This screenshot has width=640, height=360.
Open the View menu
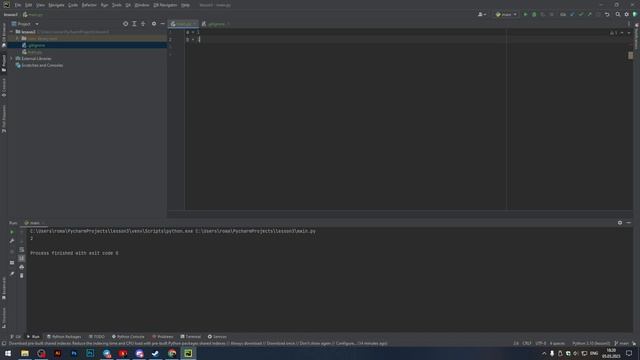(40, 5)
